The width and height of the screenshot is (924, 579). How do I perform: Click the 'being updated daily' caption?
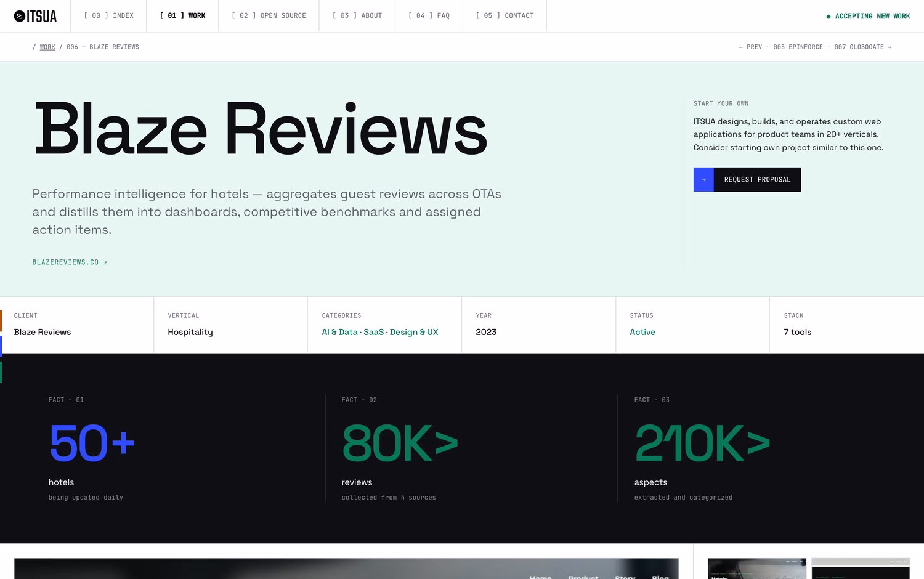click(x=86, y=497)
